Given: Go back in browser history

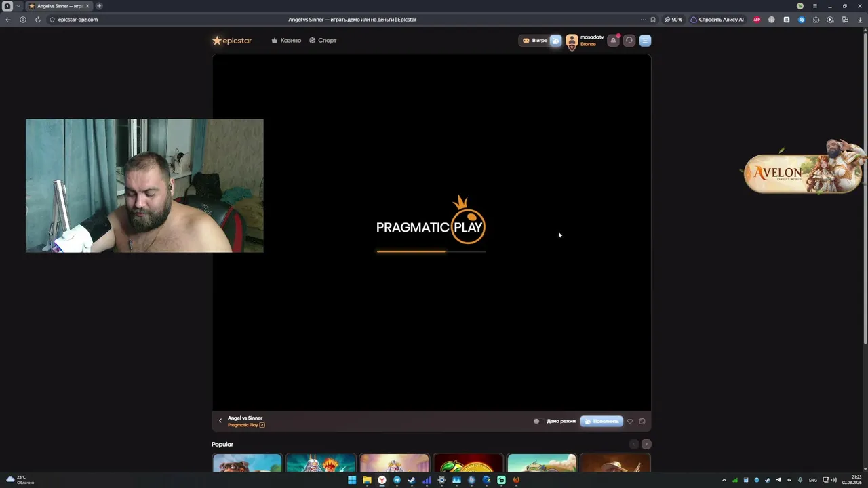Looking at the screenshot, I should coord(8,20).
